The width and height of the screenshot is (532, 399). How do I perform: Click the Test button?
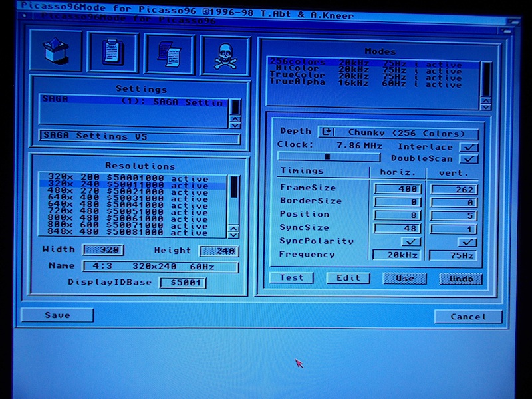click(x=291, y=277)
